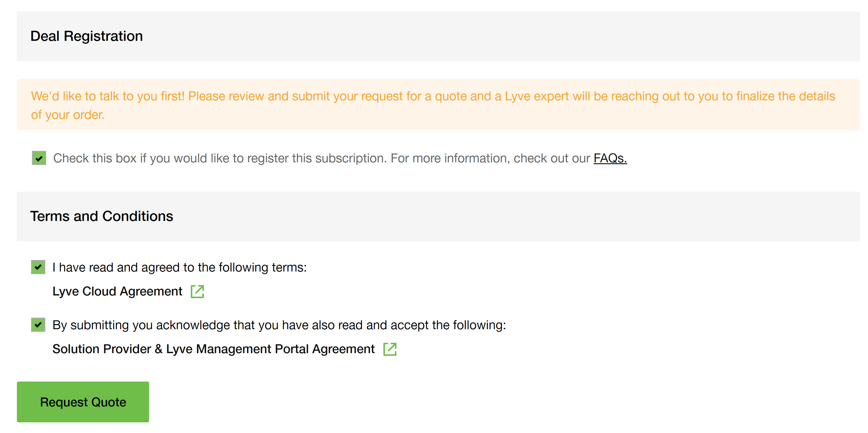The width and height of the screenshot is (868, 433).
Task: Open Solution Provider & Lyve Management Portal Agreement
Action: click(x=213, y=349)
